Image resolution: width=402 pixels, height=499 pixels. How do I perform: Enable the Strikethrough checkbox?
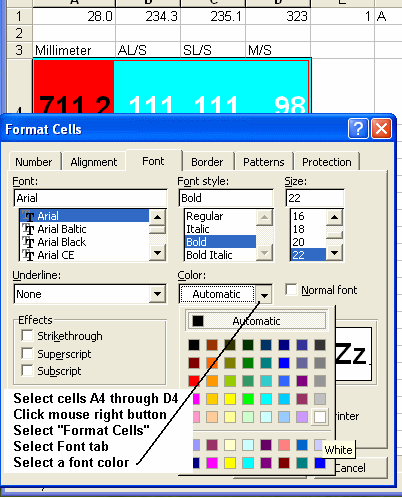coord(27,335)
